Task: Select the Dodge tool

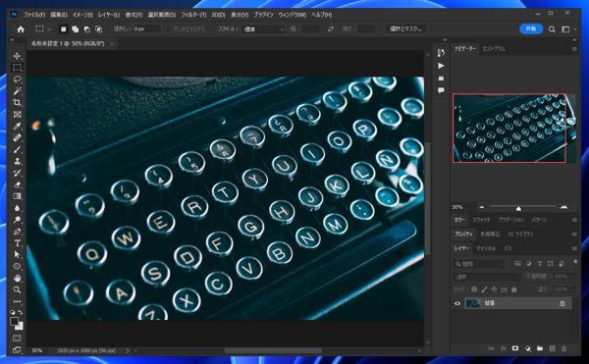Action: click(x=18, y=220)
